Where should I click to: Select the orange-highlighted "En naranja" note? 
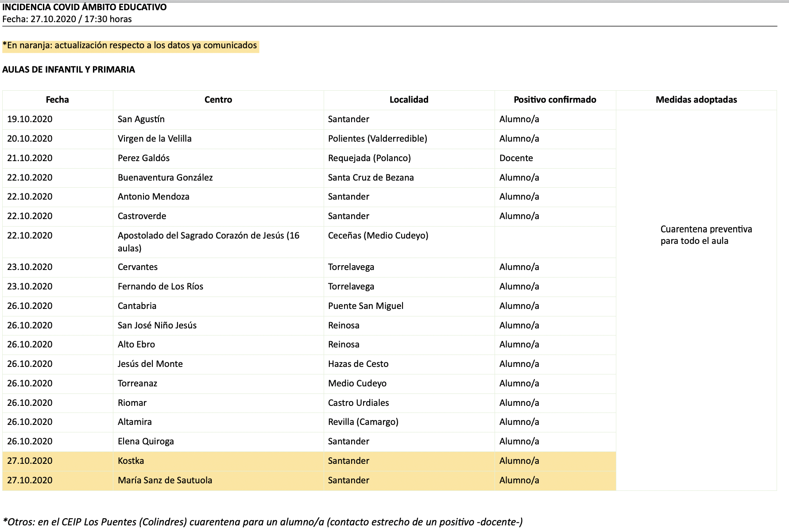[130, 46]
